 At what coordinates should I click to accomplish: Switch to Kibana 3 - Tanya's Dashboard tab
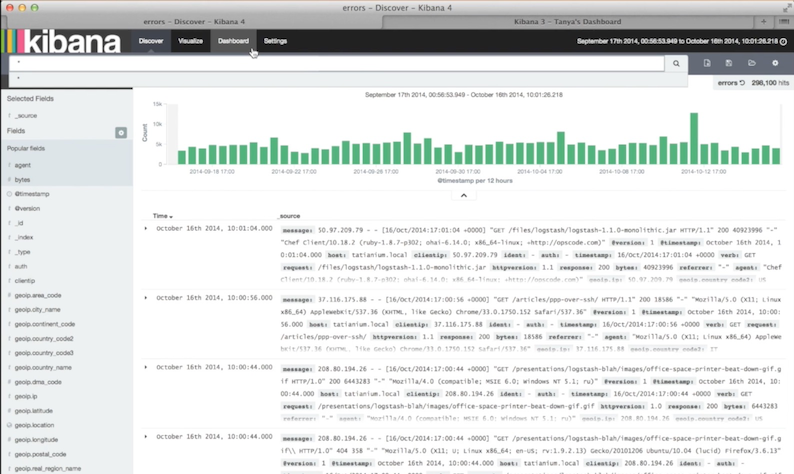pyautogui.click(x=568, y=22)
